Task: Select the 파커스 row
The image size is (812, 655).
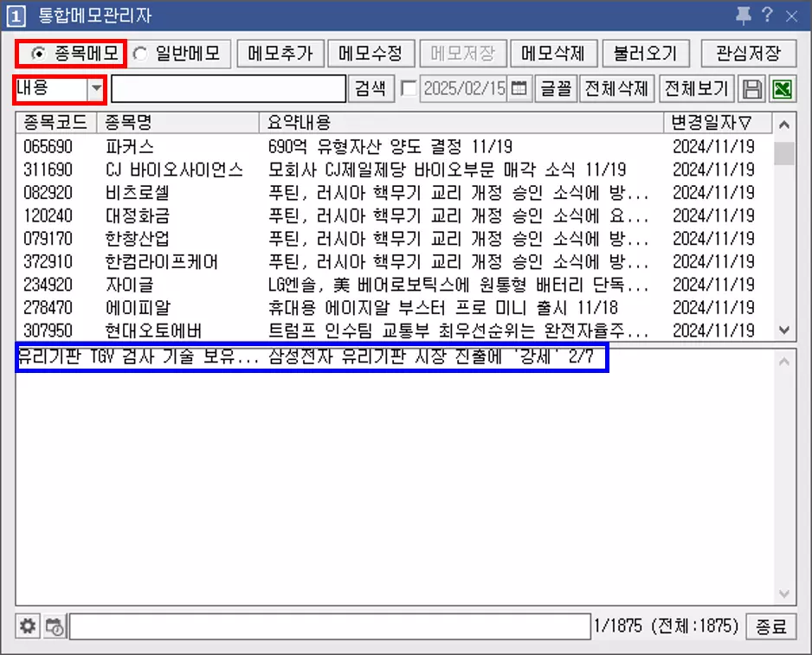Action: pos(394,146)
